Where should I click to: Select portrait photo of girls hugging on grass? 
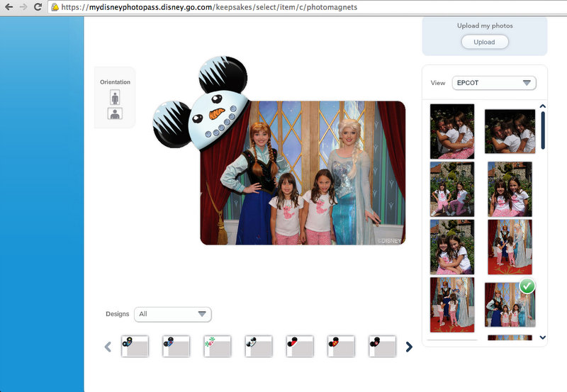[452, 131]
